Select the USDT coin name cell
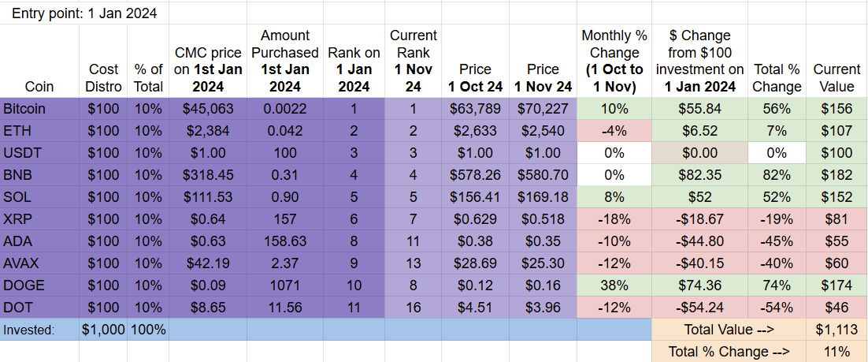The width and height of the screenshot is (868, 362). point(40,153)
